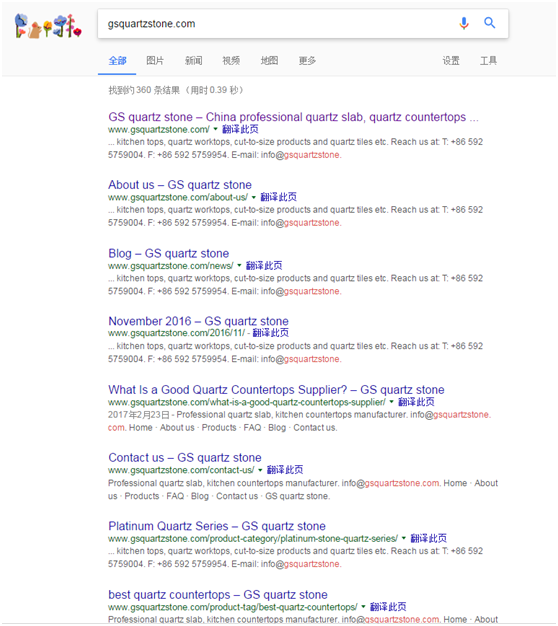Expand dropdown arrow beside contact-us URL
558x626 pixels.
click(x=260, y=470)
